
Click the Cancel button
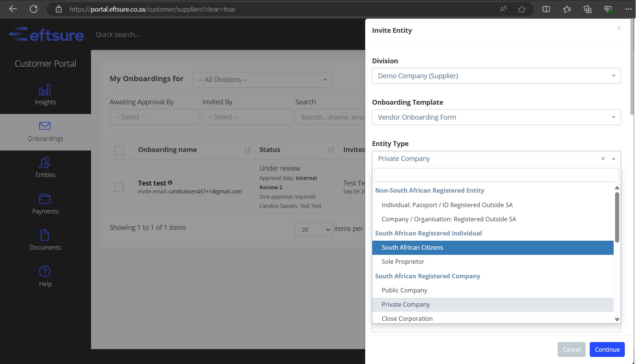571,349
